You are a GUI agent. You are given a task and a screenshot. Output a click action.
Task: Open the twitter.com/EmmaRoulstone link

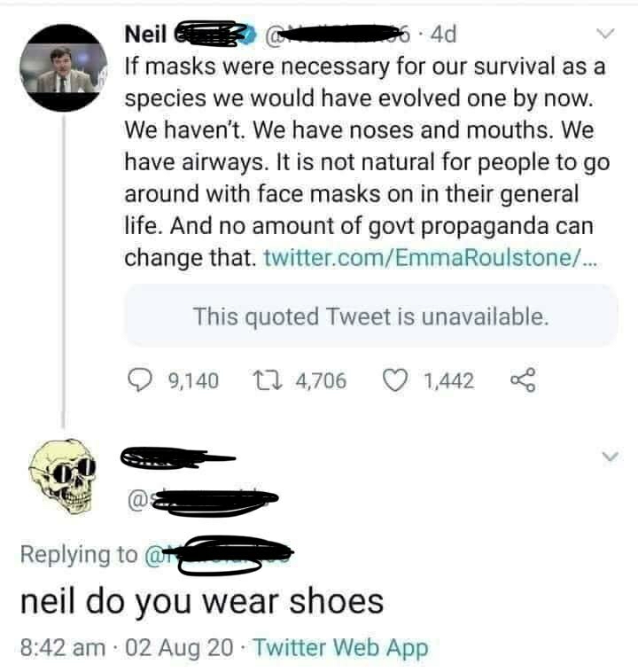[x=431, y=258]
